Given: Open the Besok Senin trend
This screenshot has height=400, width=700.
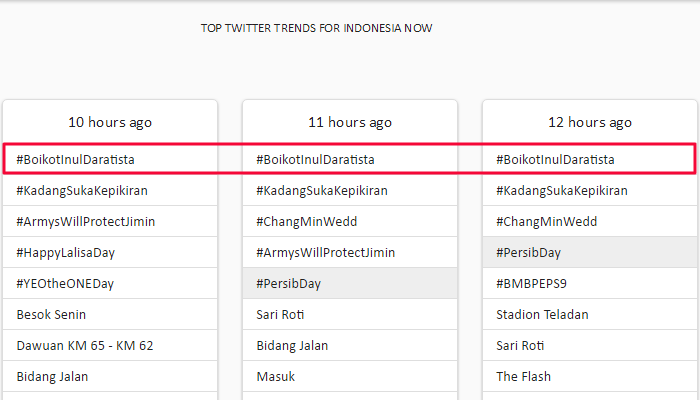Looking at the screenshot, I should [54, 314].
